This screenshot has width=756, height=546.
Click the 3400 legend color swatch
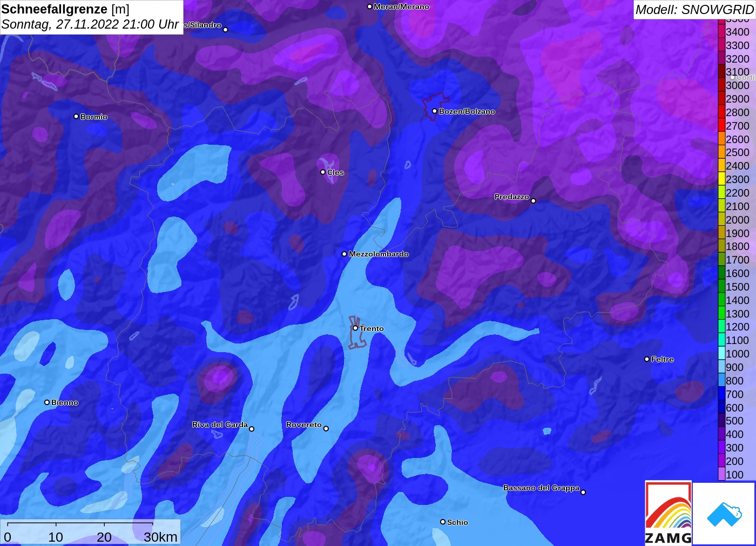(x=721, y=32)
